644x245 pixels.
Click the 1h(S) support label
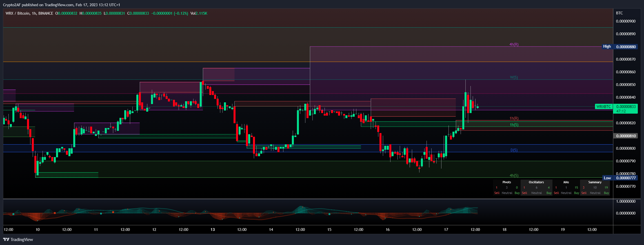click(514, 125)
